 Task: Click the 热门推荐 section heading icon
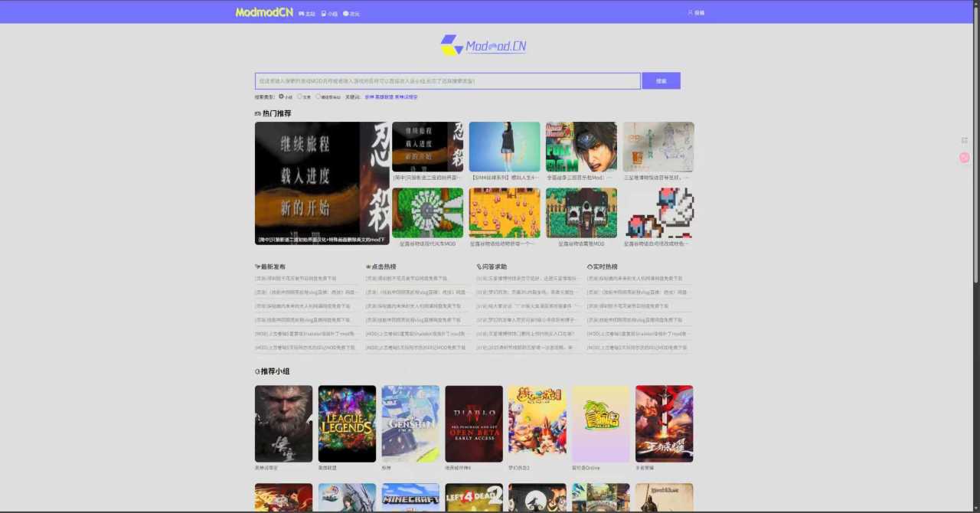coord(258,113)
